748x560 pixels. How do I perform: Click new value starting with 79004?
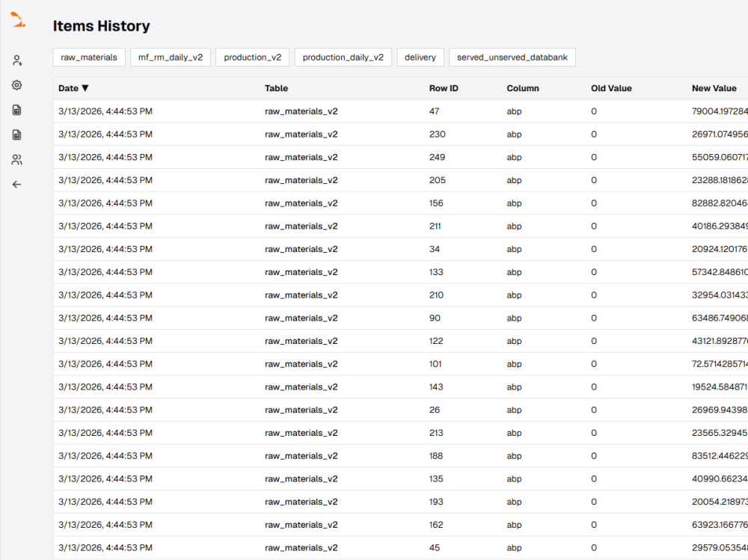pyautogui.click(x=720, y=111)
